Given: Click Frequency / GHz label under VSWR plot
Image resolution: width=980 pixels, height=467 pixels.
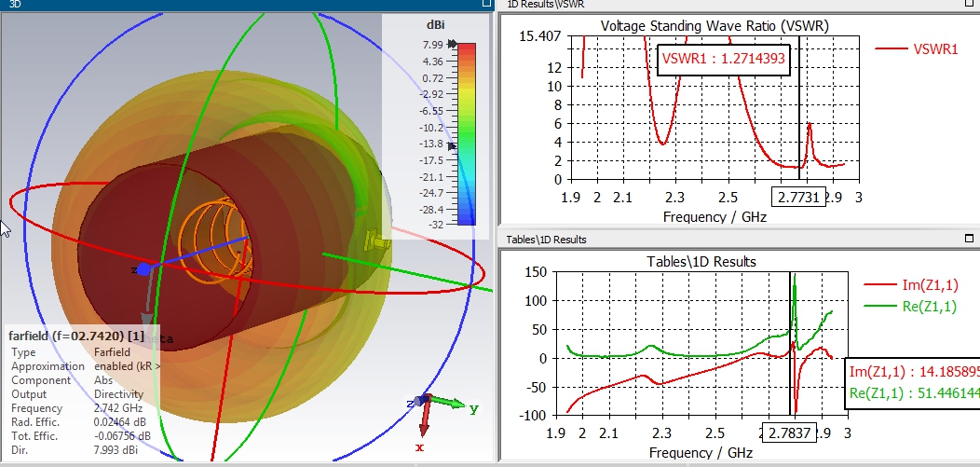Looking at the screenshot, I should pos(715,217).
